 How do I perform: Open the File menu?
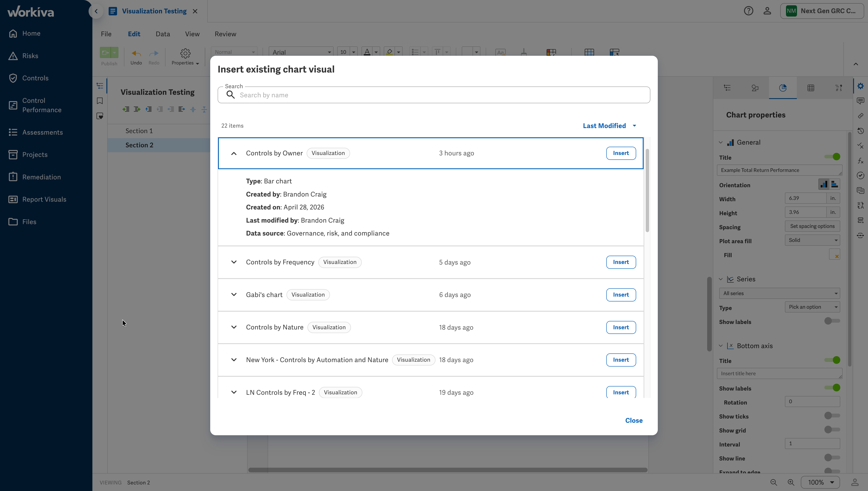click(106, 34)
